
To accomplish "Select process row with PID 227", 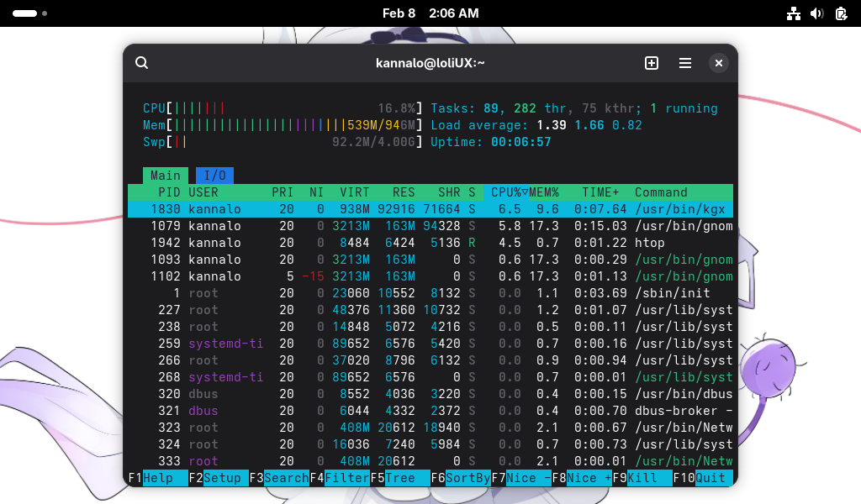I will pyautogui.click(x=430, y=310).
